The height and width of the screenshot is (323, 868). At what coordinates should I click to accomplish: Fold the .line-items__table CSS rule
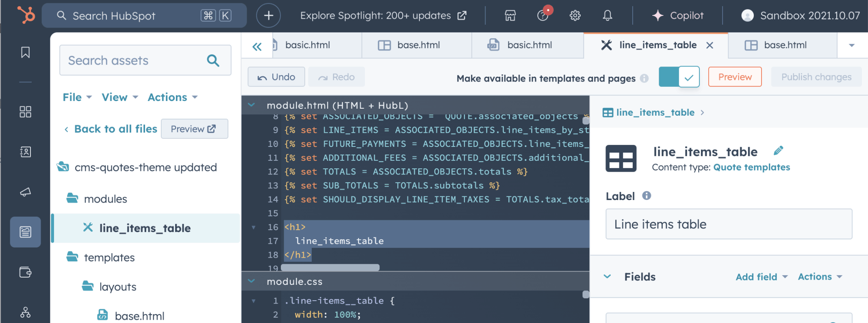click(x=254, y=301)
